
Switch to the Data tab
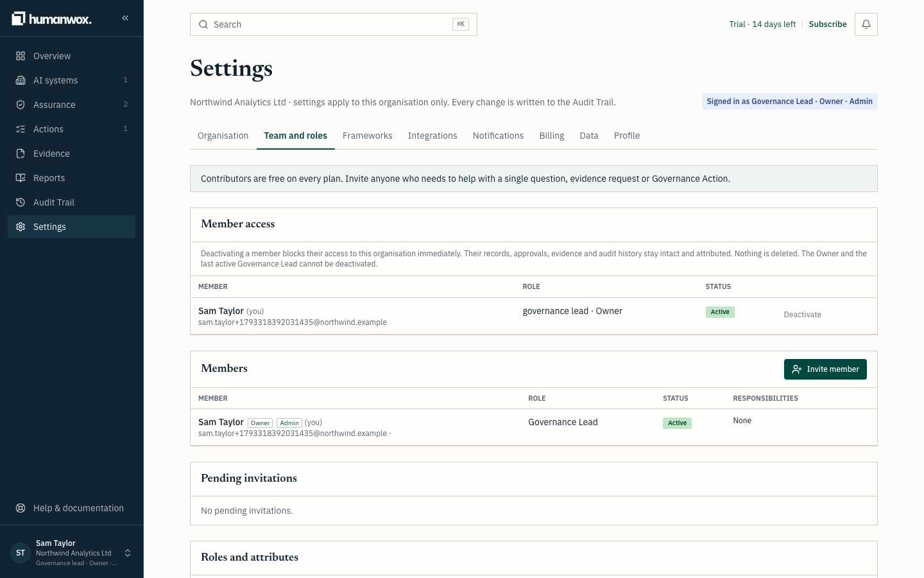pos(589,136)
